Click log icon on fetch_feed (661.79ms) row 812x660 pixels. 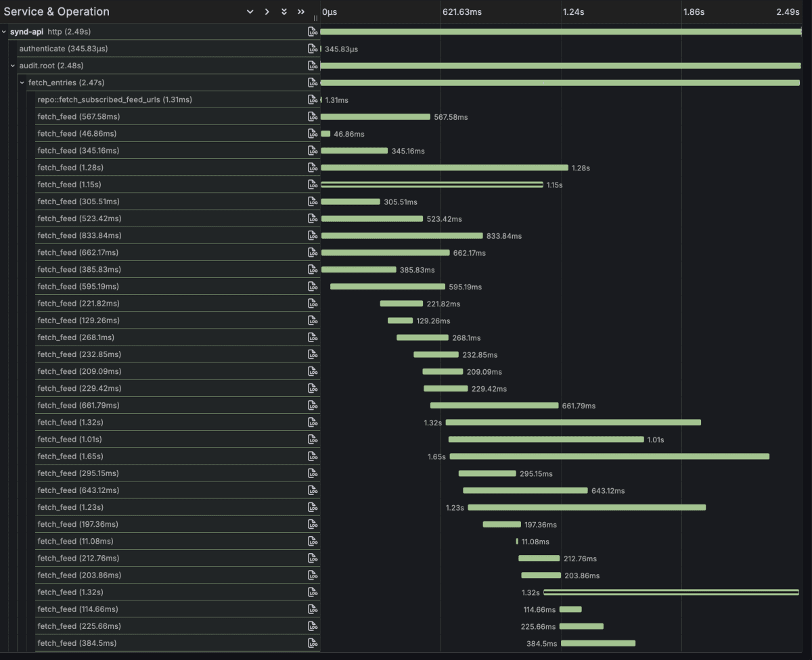click(x=313, y=405)
